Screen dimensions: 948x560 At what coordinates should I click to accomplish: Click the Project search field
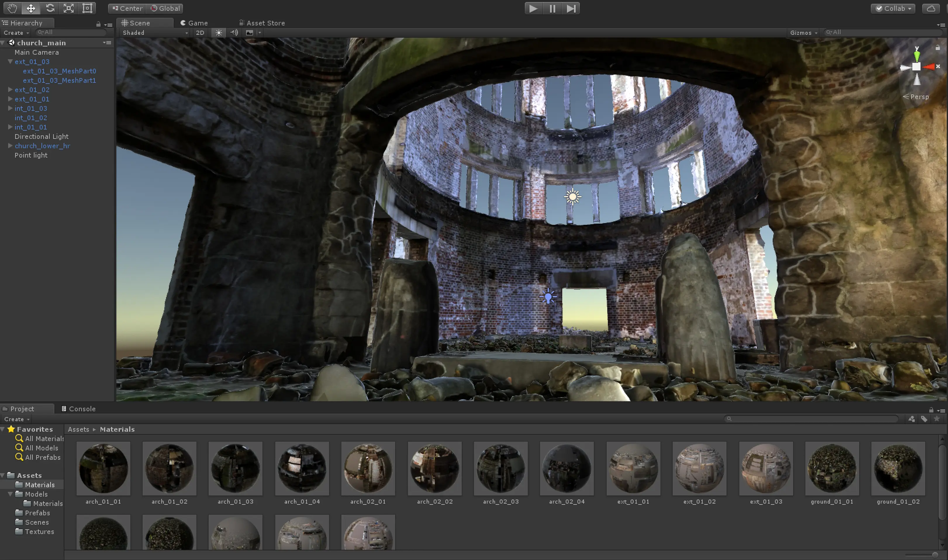point(811,419)
